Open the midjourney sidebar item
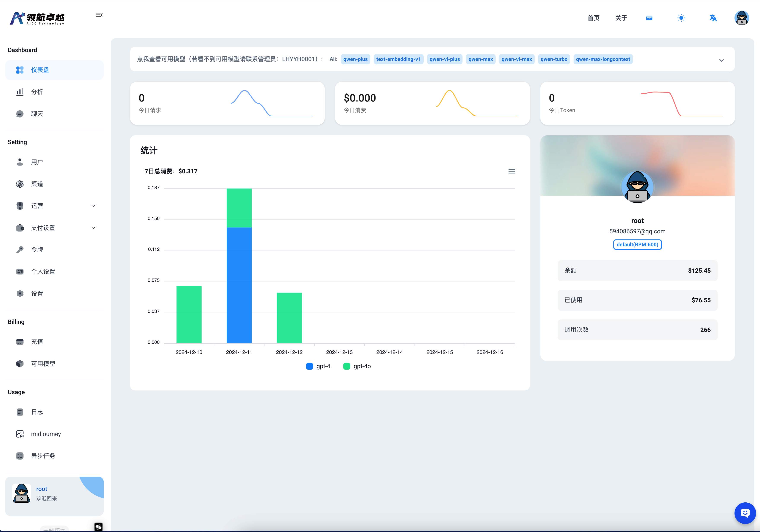 tap(46, 434)
